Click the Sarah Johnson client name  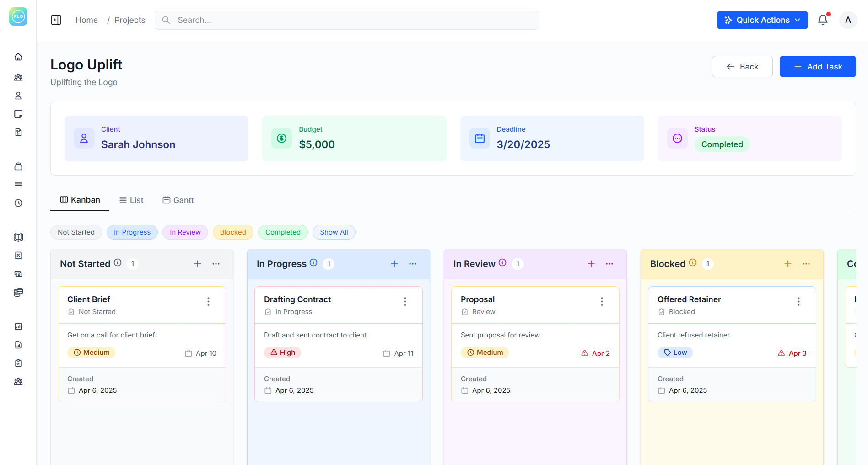138,144
